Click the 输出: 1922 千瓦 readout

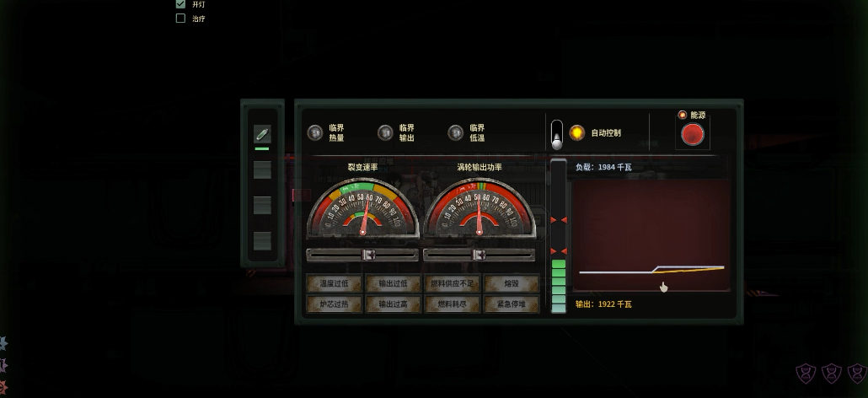coord(603,304)
